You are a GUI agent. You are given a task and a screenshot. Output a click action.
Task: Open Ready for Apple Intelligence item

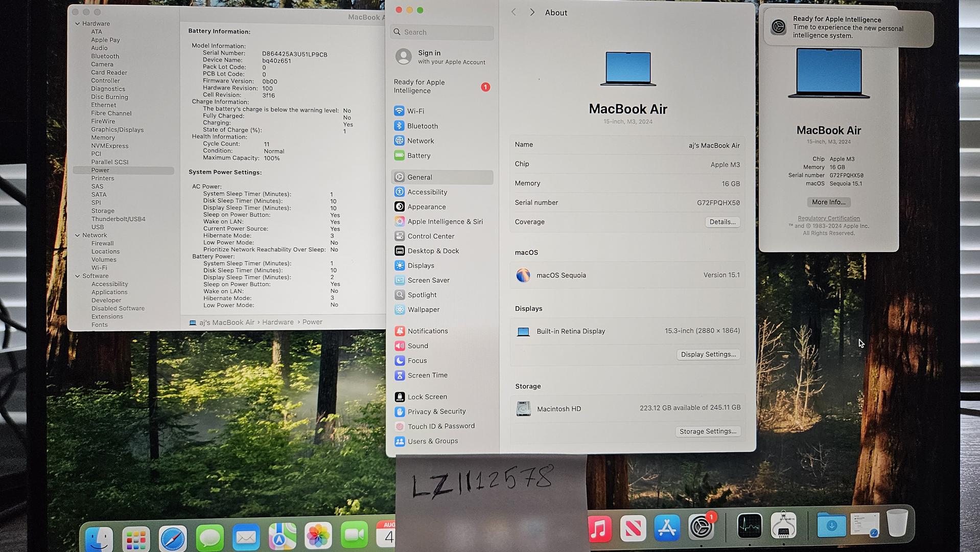442,86
